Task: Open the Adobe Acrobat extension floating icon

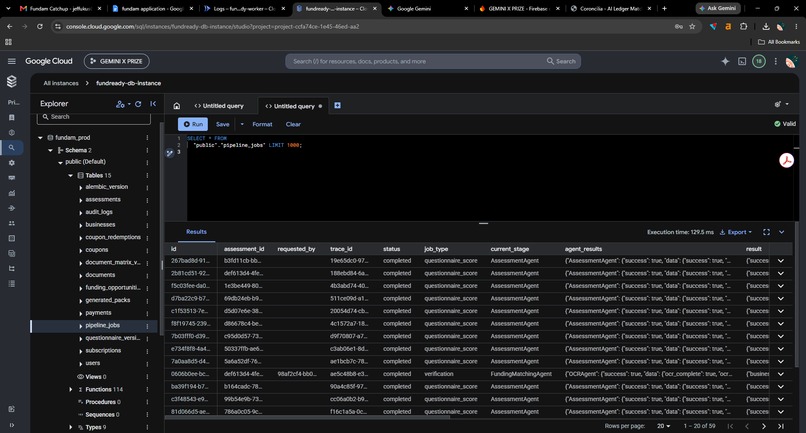Action: 786,160
